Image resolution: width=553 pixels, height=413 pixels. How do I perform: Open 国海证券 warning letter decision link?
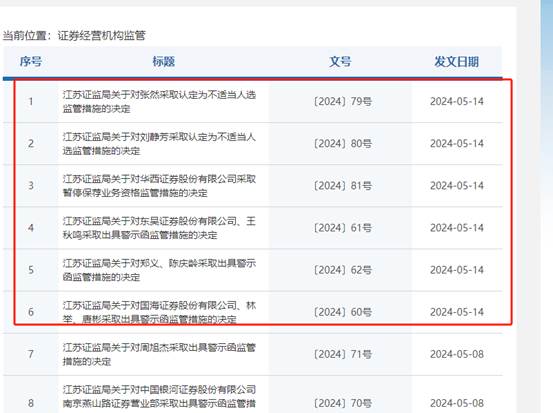tap(159, 312)
